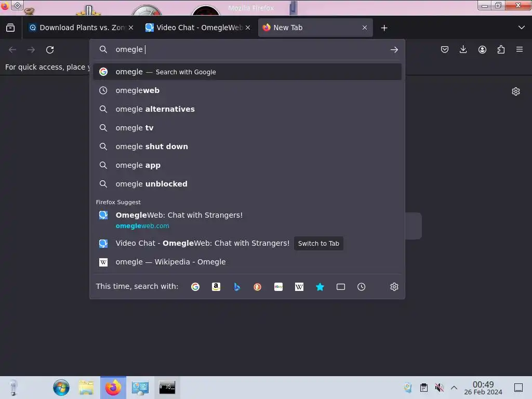The width and height of the screenshot is (532, 399).
Task: Switch to Download Plants vs. Zombies tab
Action: coord(81,28)
